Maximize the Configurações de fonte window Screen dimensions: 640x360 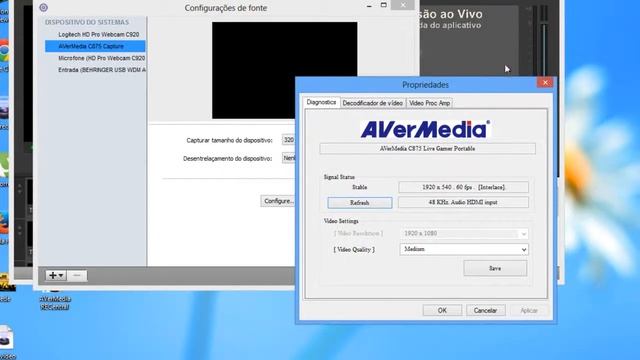(x=384, y=5)
